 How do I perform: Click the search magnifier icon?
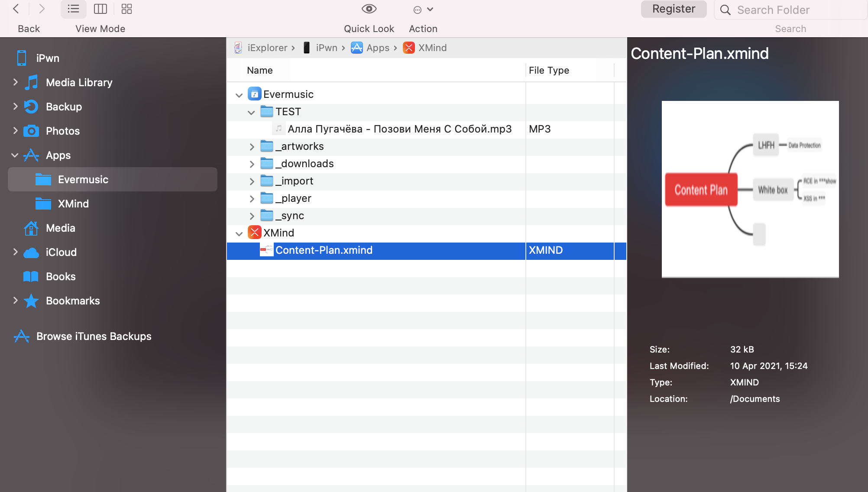[725, 10]
